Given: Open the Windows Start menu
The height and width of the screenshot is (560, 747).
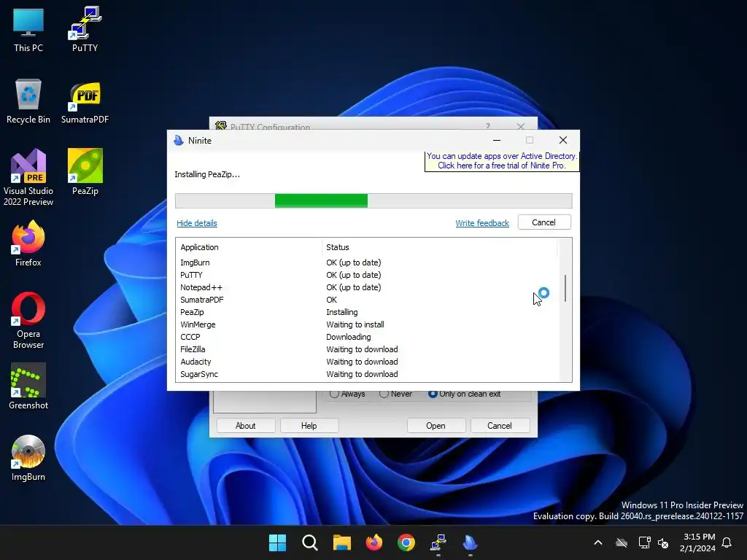Looking at the screenshot, I should 277,542.
